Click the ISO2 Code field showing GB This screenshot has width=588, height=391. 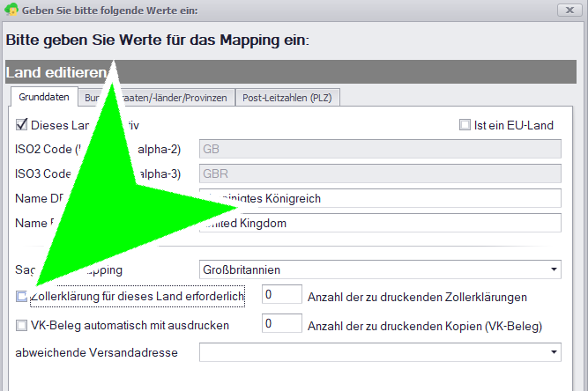tap(380, 149)
